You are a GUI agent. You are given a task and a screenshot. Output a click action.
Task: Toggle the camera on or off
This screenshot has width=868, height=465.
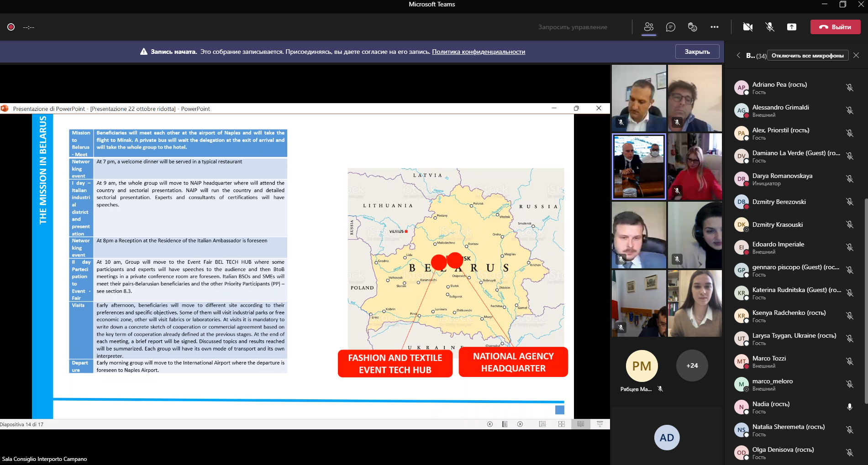[x=748, y=27]
